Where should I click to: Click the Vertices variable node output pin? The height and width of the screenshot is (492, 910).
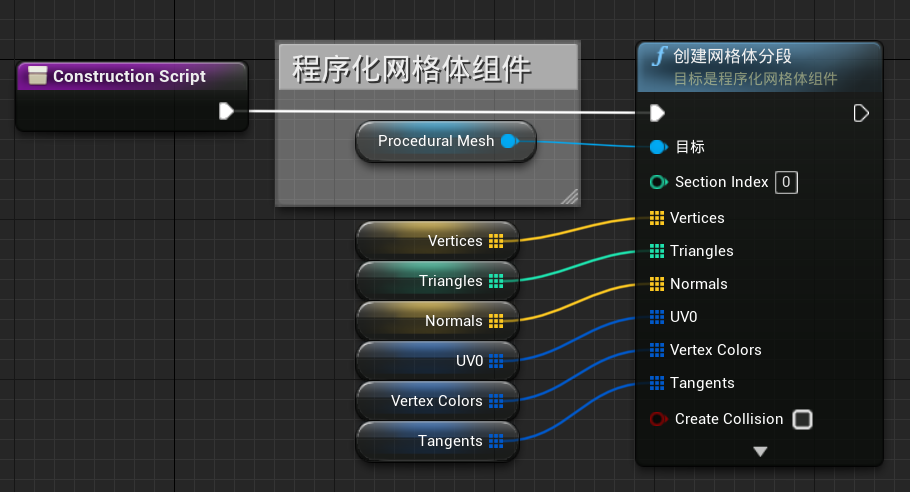[x=496, y=241]
